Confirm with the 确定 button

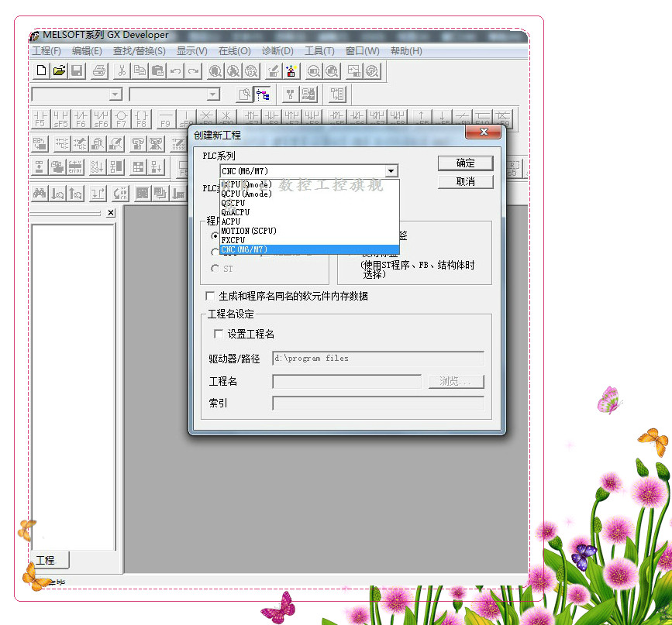[x=465, y=163]
